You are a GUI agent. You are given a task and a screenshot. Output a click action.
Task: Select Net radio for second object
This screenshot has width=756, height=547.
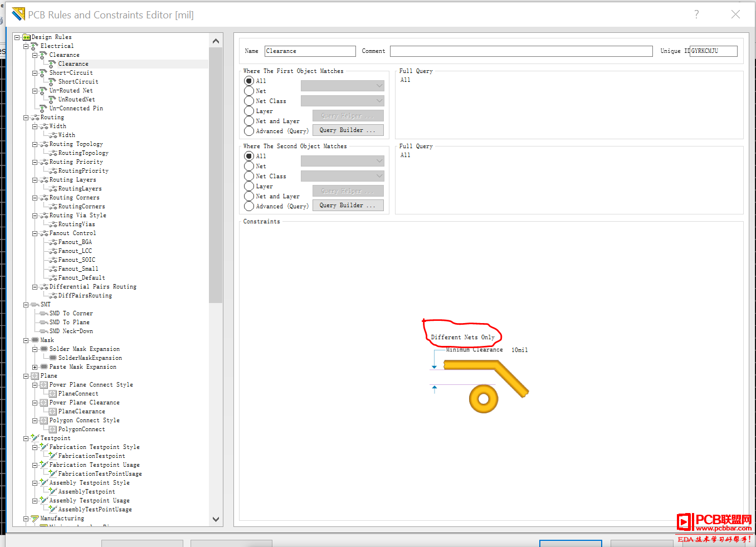249,166
